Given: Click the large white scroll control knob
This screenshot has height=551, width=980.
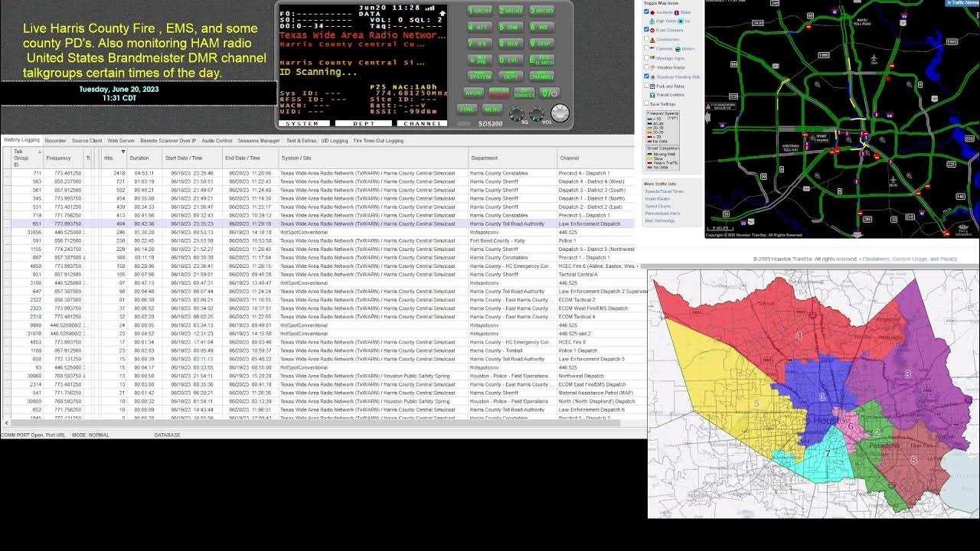Looking at the screenshot, I should 560,112.
